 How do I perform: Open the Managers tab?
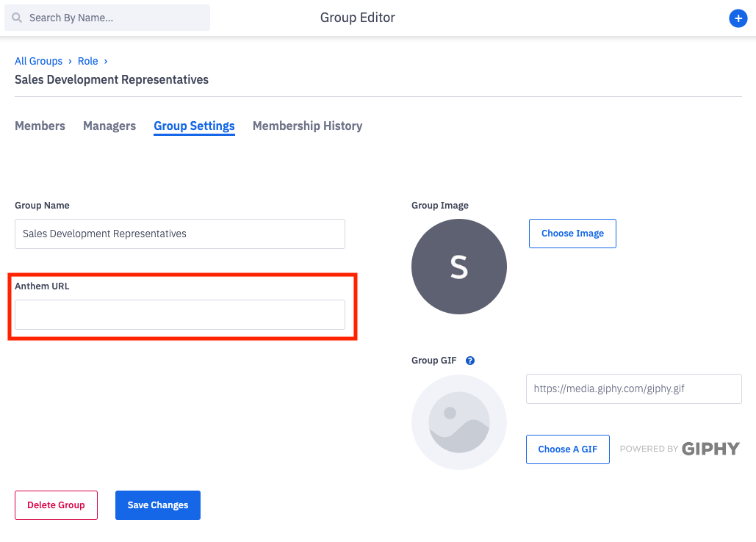tap(109, 126)
